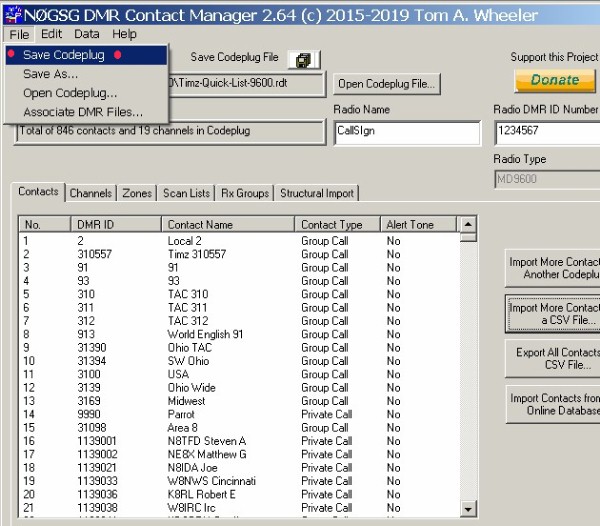Click the contacts list scroll down arrow
This screenshot has height=526, width=600.
(468, 509)
